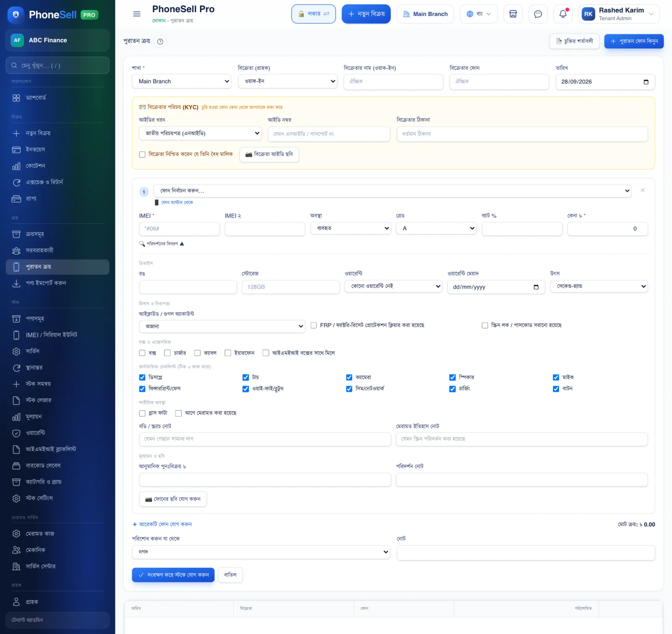Click সংরক্ষণ করে স্টকে যোগ করুন button

click(173, 575)
